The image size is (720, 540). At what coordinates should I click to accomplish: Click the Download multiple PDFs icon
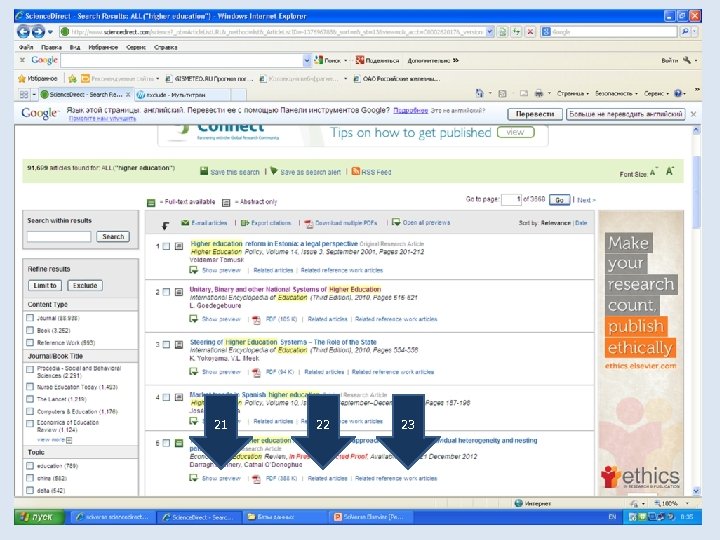click(x=309, y=223)
